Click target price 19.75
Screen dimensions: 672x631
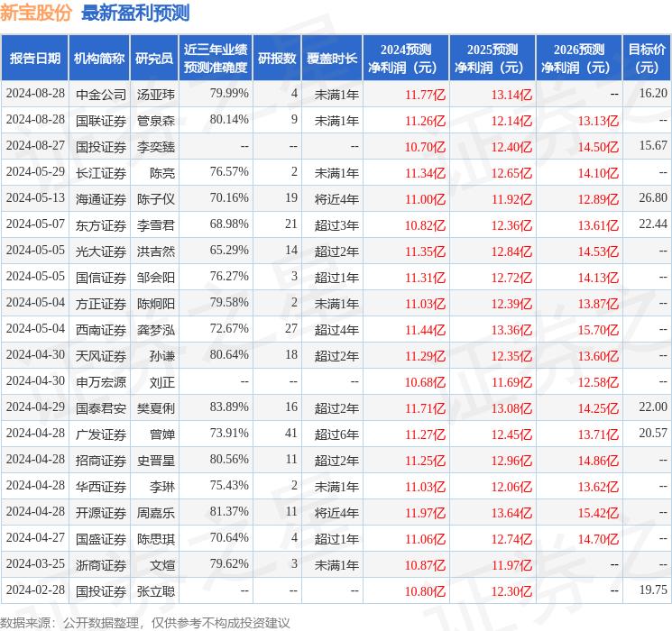tap(653, 590)
